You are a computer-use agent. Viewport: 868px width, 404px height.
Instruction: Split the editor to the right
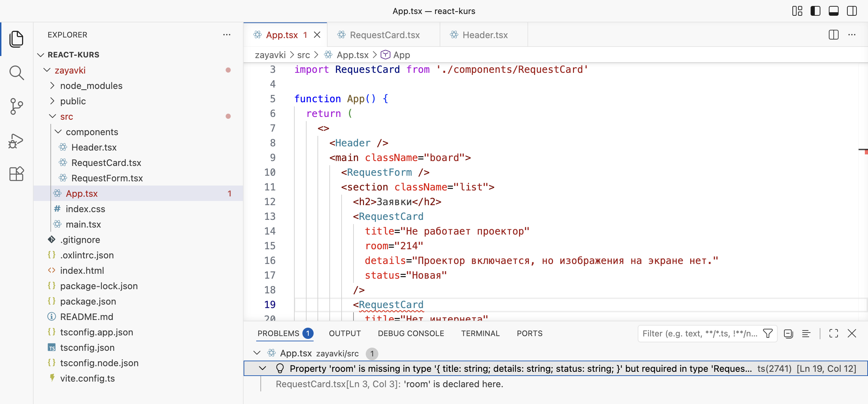click(x=834, y=35)
